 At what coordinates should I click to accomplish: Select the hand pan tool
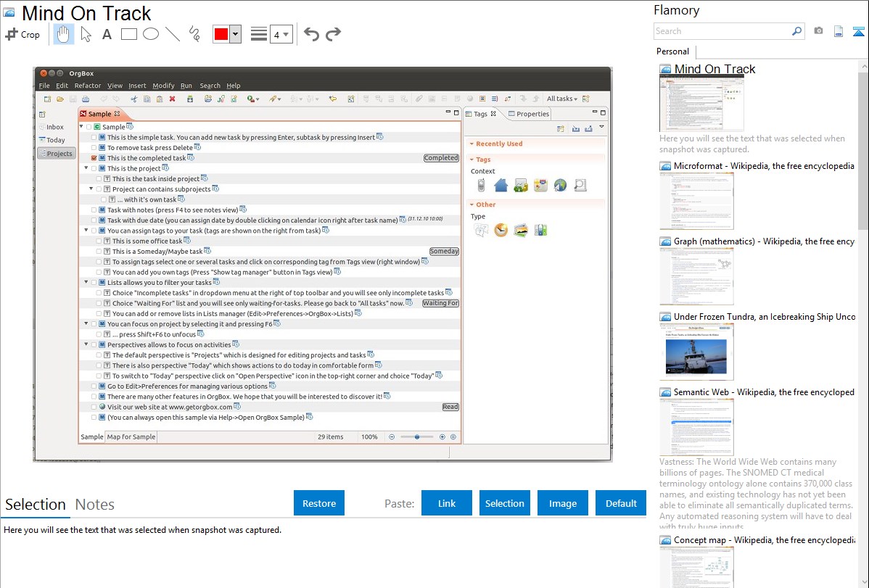63,34
